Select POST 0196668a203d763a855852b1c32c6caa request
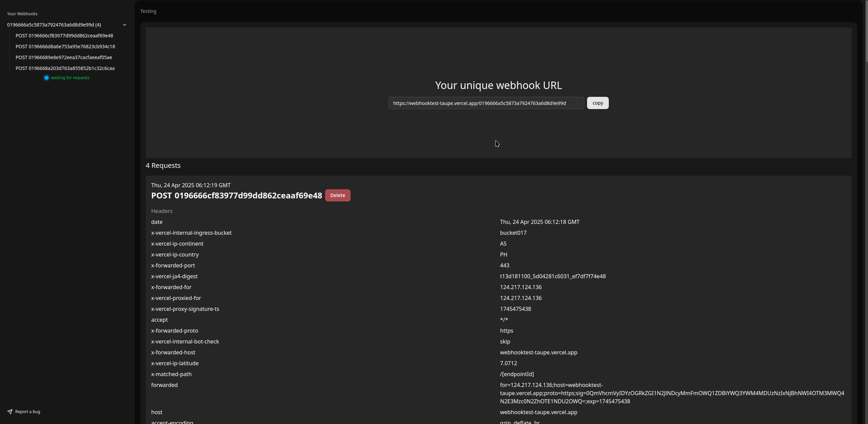 pos(65,68)
